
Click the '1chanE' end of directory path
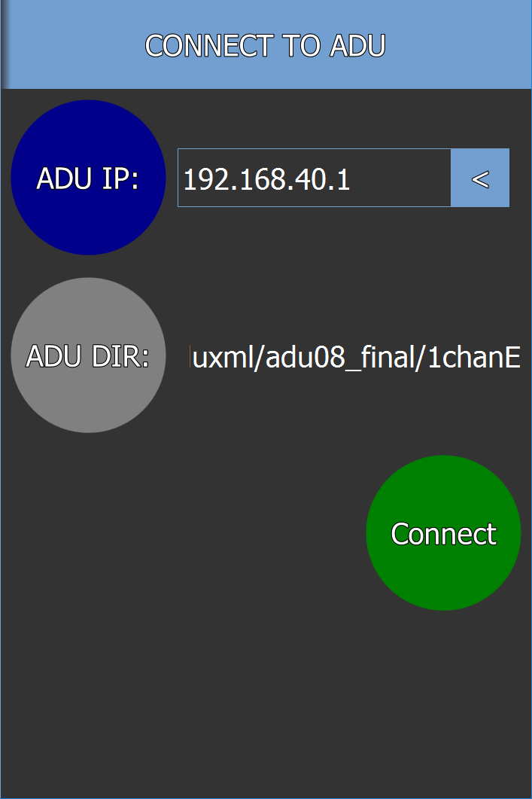[x=474, y=357]
